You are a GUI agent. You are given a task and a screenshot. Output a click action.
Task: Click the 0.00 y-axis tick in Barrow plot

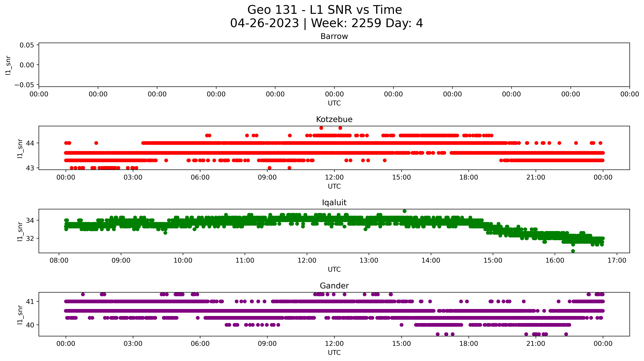[27, 65]
